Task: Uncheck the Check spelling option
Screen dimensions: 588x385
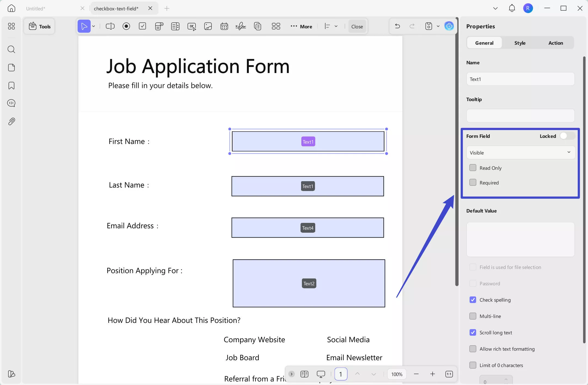Action: click(x=473, y=300)
